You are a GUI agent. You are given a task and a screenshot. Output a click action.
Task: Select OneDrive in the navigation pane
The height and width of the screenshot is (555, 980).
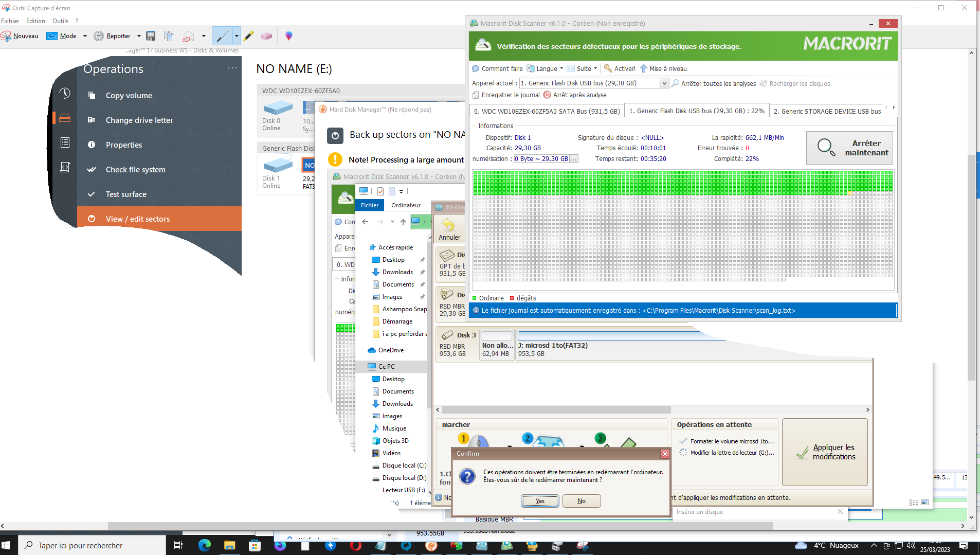click(391, 350)
